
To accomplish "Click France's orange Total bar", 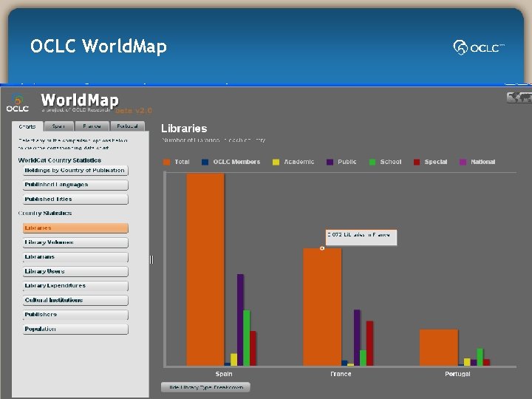I will [x=322, y=307].
